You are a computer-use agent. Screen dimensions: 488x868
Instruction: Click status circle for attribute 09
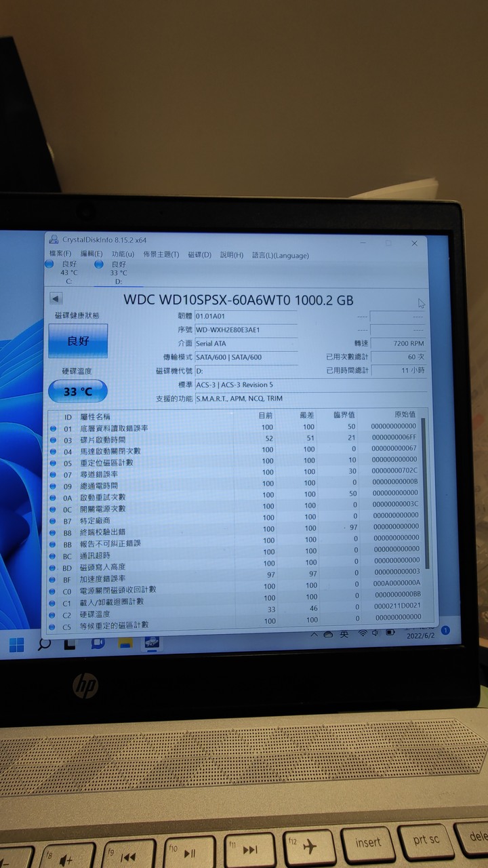point(54,486)
